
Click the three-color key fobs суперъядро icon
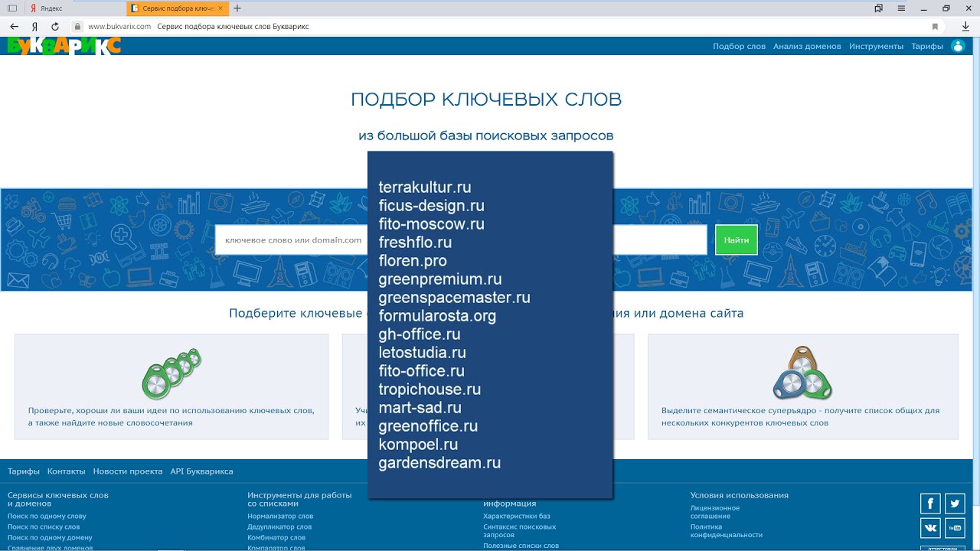802,373
